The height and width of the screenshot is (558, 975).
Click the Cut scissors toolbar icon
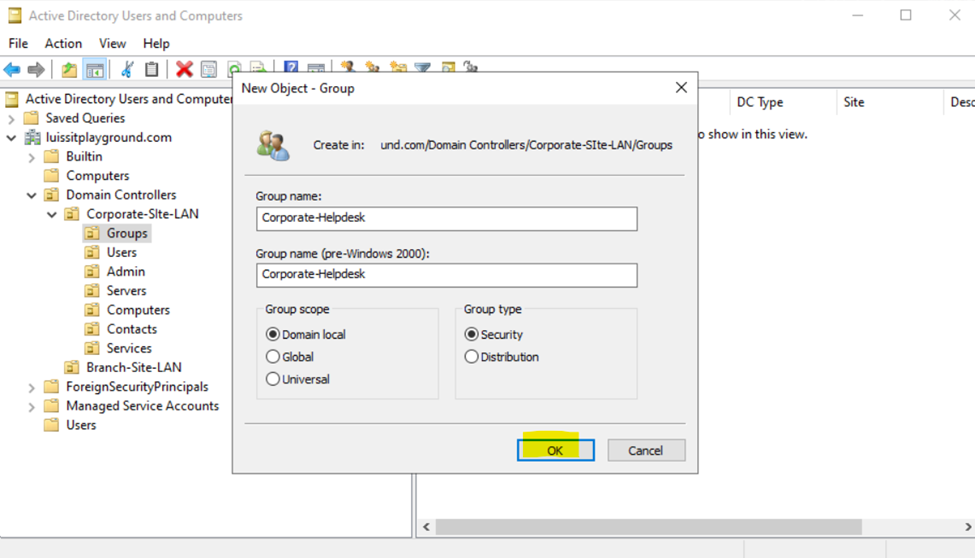(x=127, y=69)
